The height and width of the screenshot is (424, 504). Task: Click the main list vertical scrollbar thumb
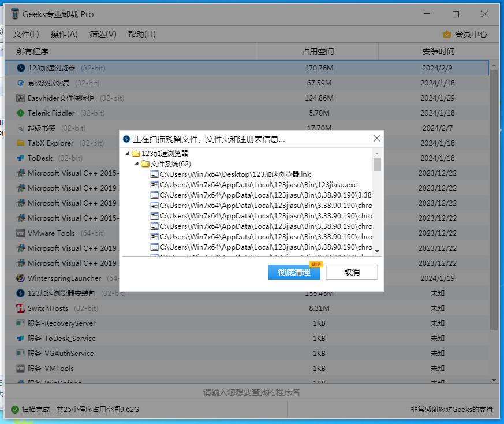[x=494, y=200]
